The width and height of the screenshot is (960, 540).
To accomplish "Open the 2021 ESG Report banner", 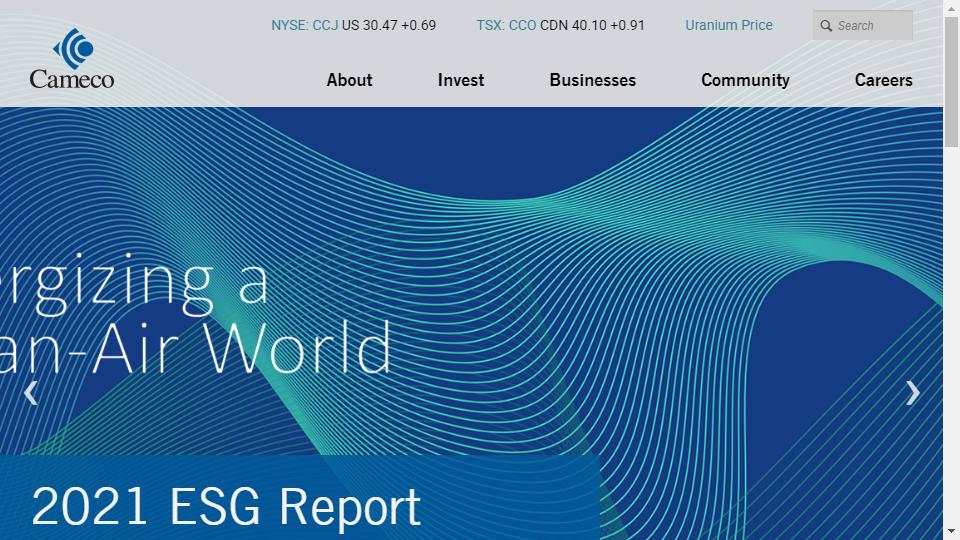I will (x=300, y=497).
